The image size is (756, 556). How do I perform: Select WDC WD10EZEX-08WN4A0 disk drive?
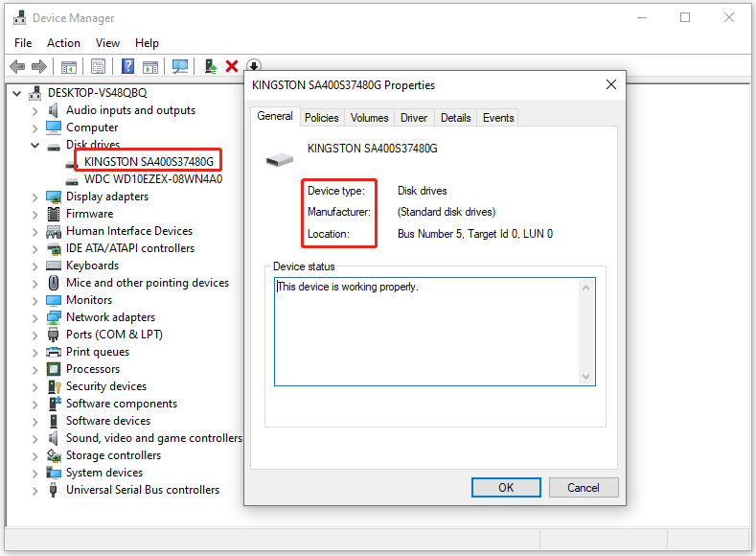[153, 179]
